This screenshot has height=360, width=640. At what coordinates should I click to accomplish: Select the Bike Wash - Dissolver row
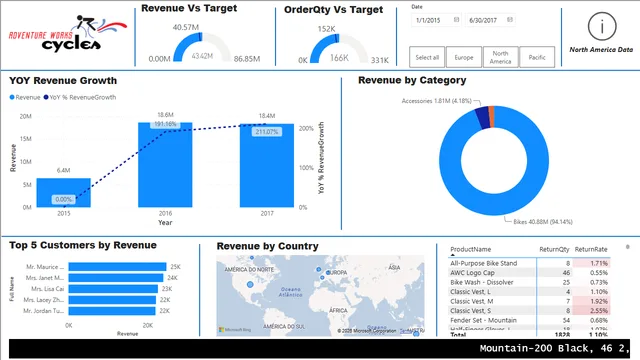529,282
